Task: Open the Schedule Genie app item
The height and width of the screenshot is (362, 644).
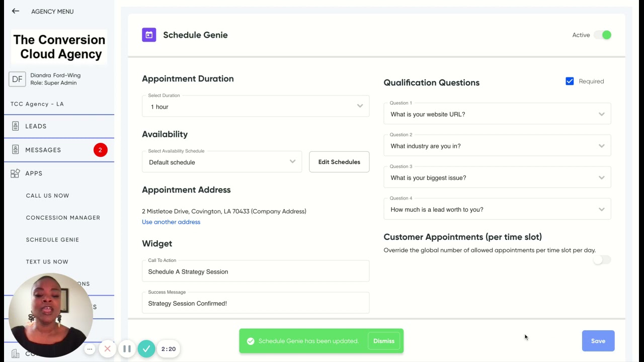Action: [x=52, y=240]
